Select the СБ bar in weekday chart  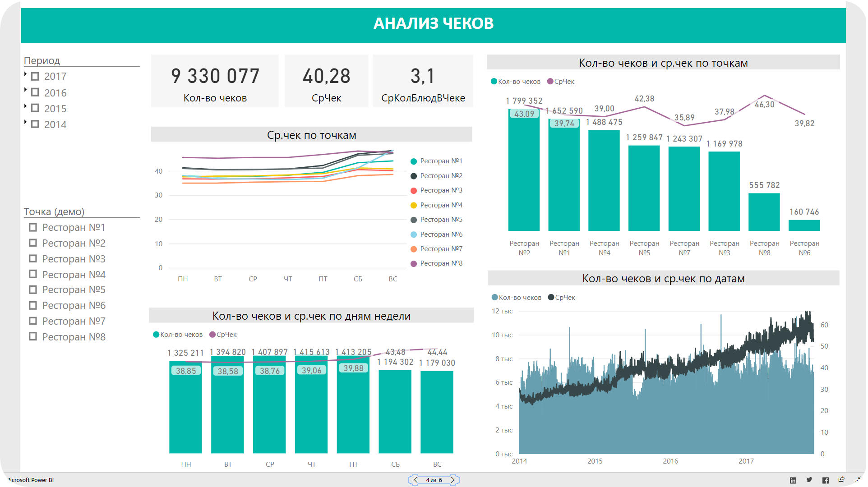(x=395, y=411)
